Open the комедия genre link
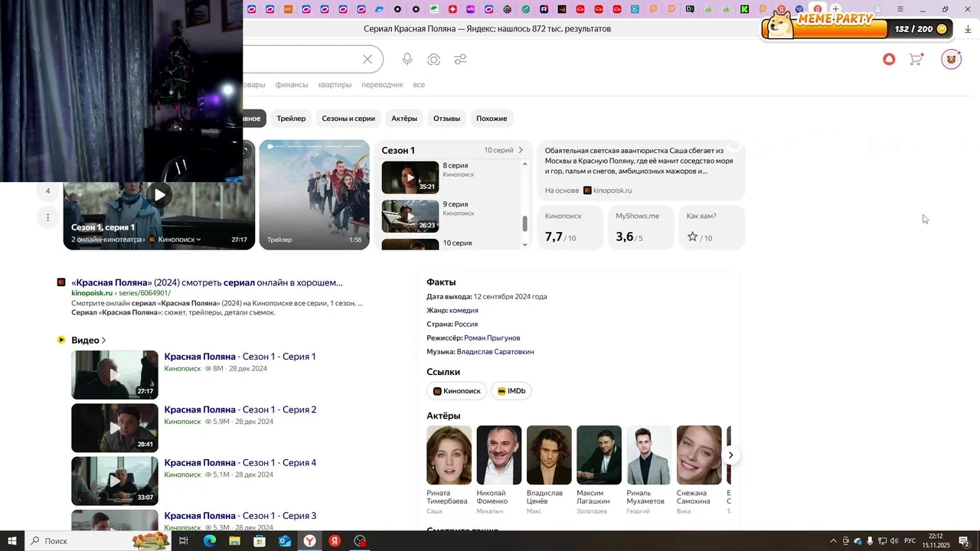Screen dimensions: 980x551 [464, 310]
